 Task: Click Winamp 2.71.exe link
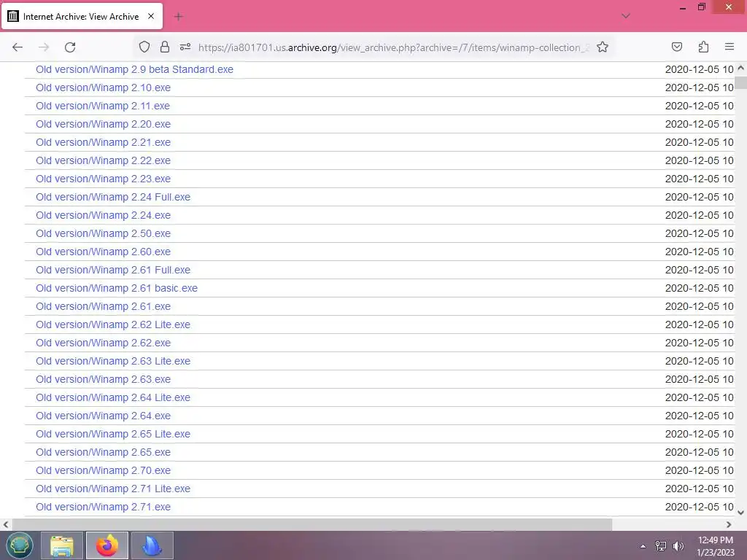(103, 507)
